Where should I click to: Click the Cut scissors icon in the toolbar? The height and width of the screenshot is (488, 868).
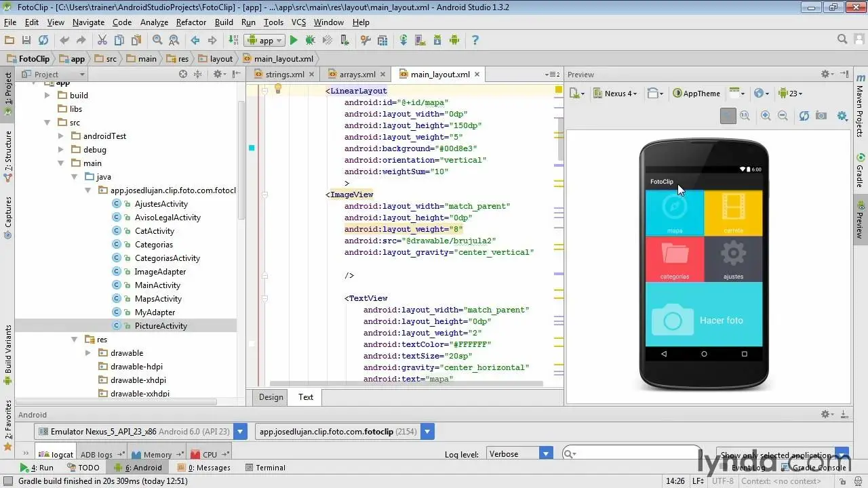pyautogui.click(x=102, y=41)
